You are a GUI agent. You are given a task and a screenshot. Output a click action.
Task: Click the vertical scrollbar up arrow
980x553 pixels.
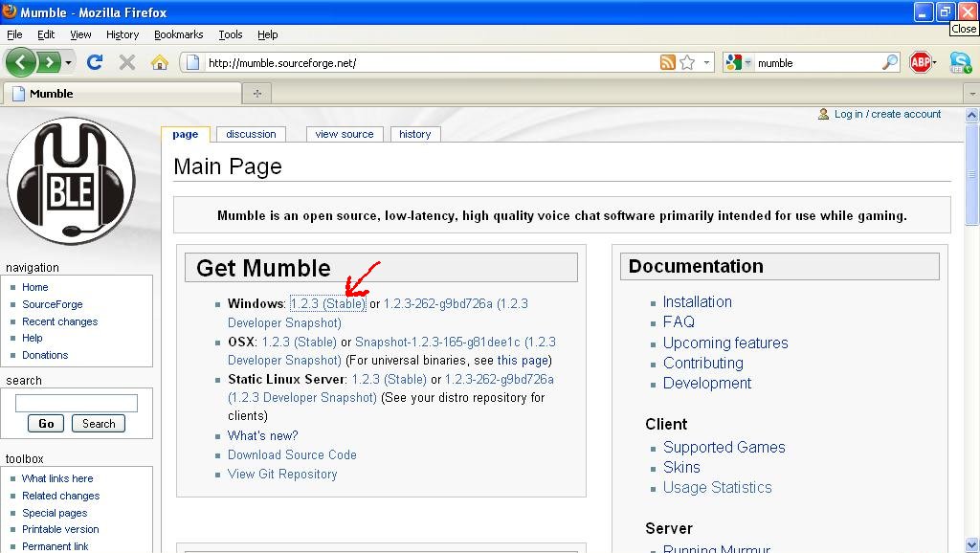point(972,115)
